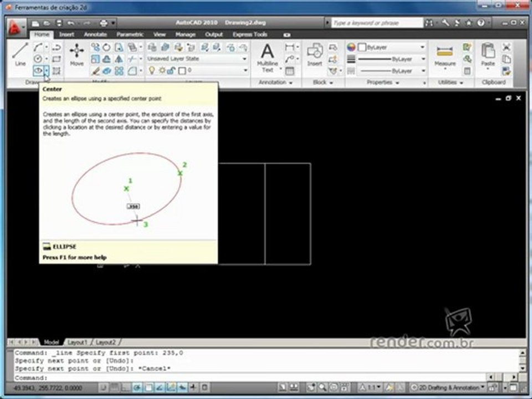Image resolution: width=532 pixels, height=399 pixels.
Task: Toggle layer on/off lightbulb icon
Action: click(152, 70)
